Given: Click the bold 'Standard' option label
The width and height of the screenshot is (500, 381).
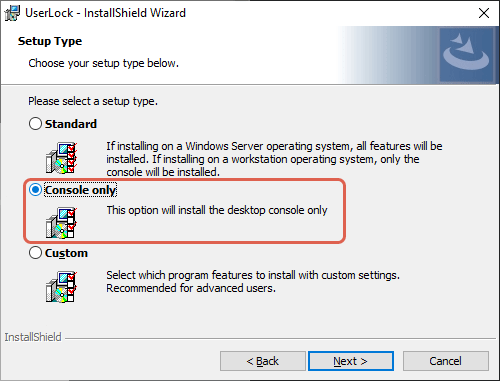Looking at the screenshot, I should pos(71,124).
